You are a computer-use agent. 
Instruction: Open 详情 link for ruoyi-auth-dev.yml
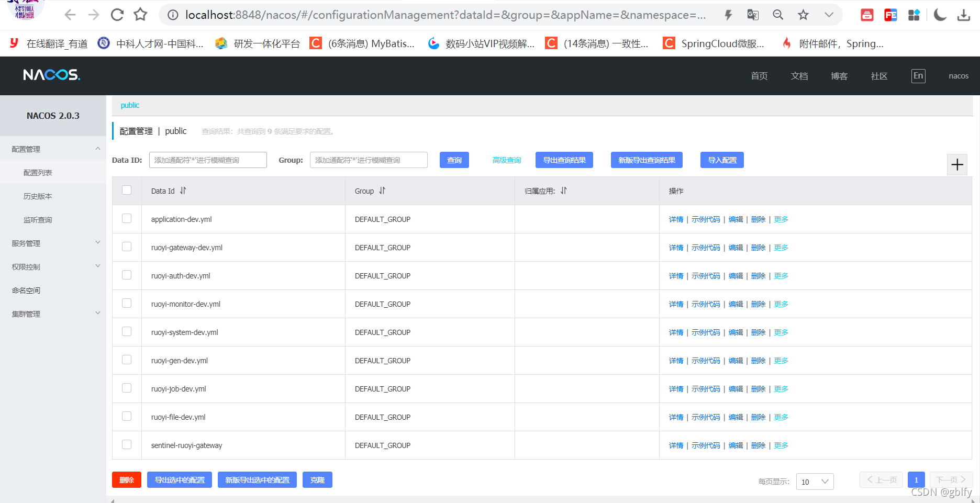(675, 275)
